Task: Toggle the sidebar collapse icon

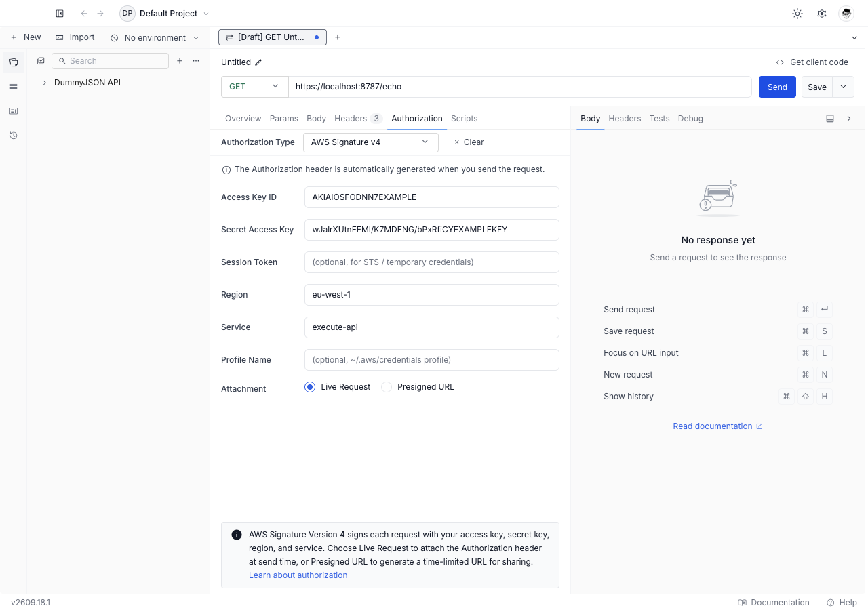Action: tap(60, 14)
